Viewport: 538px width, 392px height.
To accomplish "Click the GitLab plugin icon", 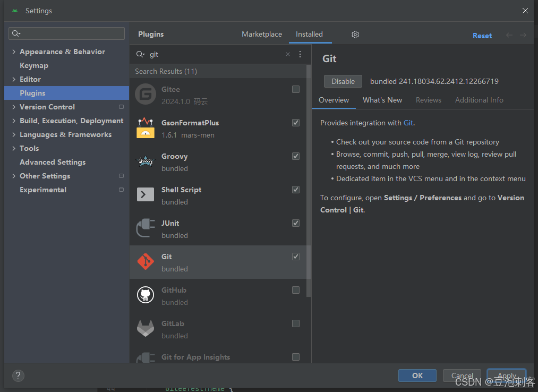I will pos(145,328).
